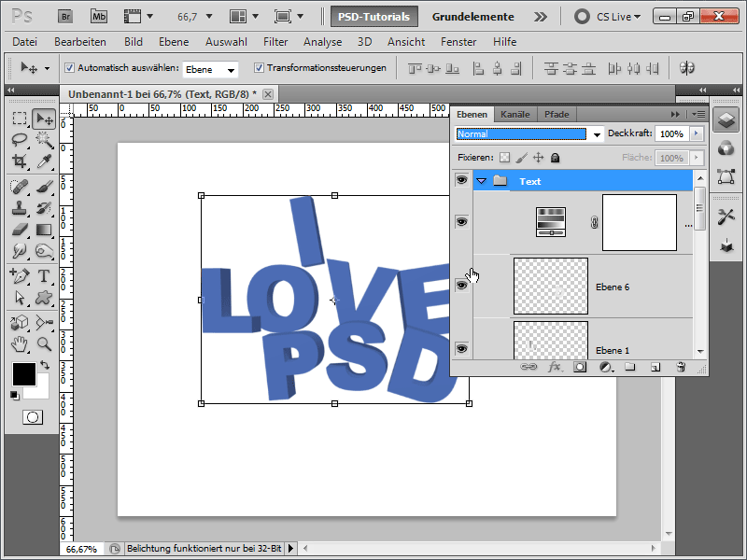Switch to the Kanäle tab
747x560 pixels.
click(x=515, y=114)
